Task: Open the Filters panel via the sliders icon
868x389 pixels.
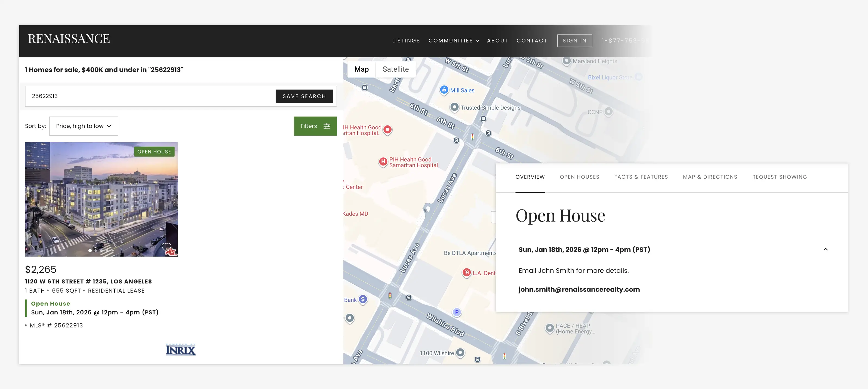Action: (x=327, y=126)
